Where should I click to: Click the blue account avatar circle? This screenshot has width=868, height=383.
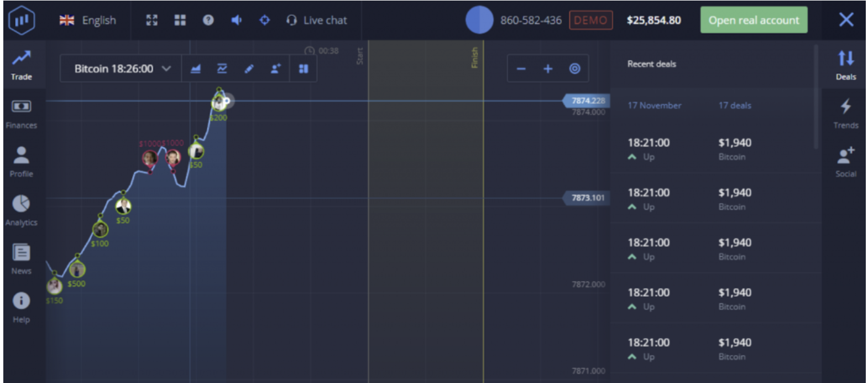(x=479, y=20)
